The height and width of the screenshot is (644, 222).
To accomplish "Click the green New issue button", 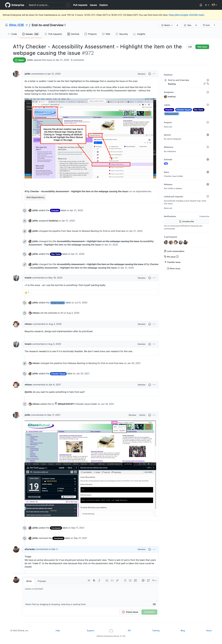I will 202,47.
